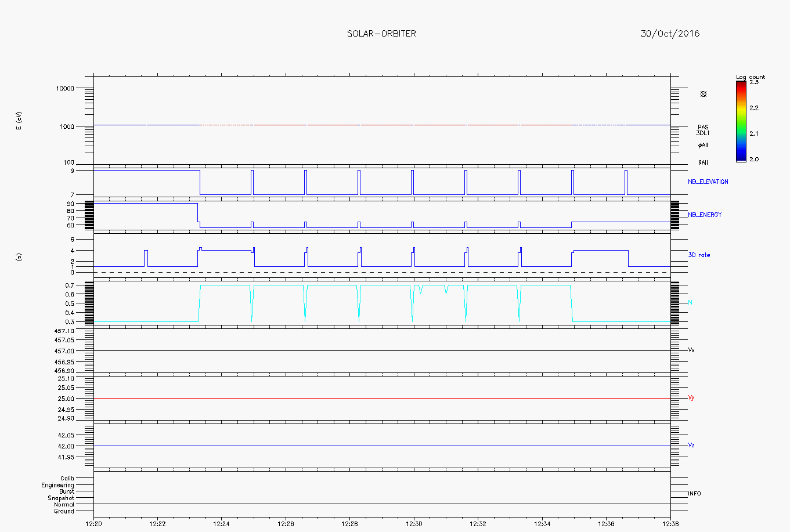
Task: Click the Burst mode label
Action: pos(67,491)
